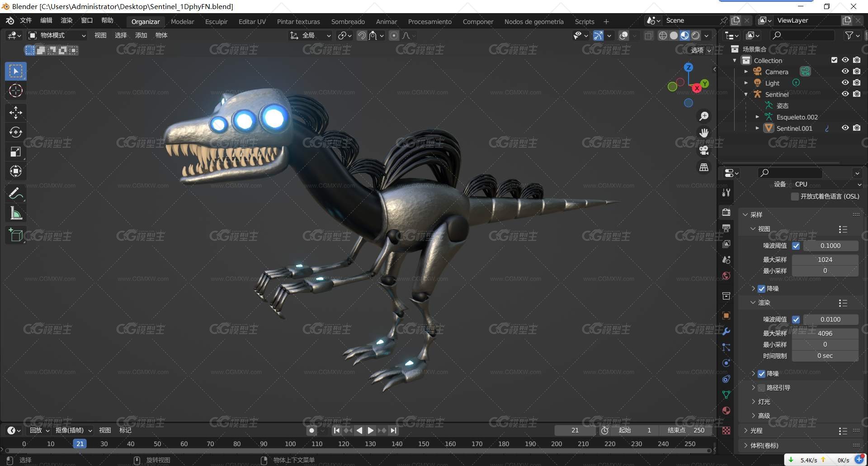This screenshot has width=868, height=466.
Task: Open the object mode dropdown
Action: (57, 35)
